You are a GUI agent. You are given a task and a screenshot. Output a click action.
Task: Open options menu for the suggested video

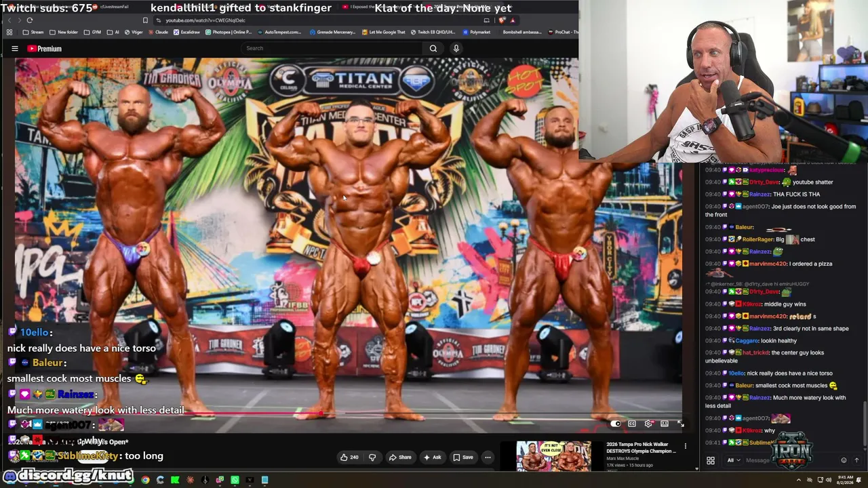tap(686, 446)
